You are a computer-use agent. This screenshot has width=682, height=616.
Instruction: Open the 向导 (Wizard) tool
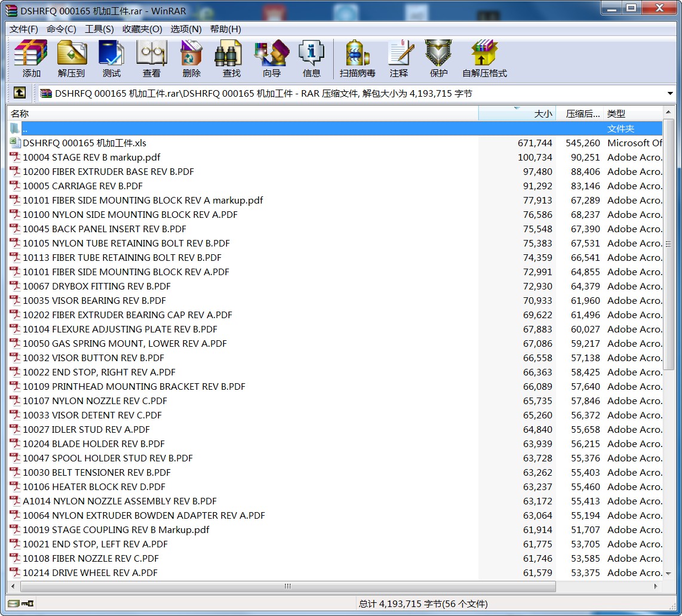tap(271, 53)
